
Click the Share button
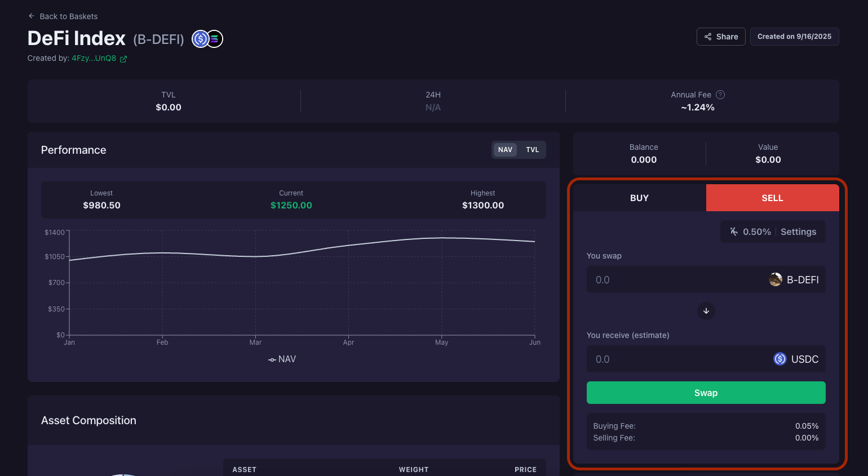click(x=721, y=37)
